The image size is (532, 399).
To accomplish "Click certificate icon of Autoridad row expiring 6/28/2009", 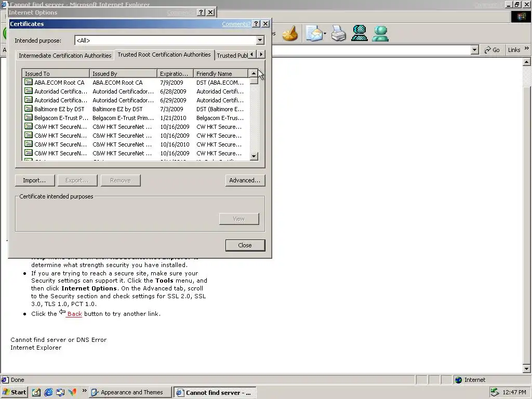I will coord(29,91).
